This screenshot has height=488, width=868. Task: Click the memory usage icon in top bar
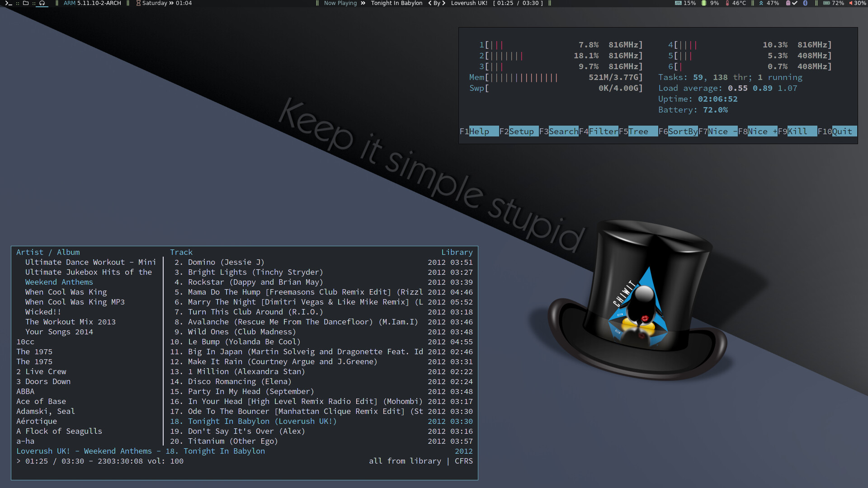[x=678, y=3]
